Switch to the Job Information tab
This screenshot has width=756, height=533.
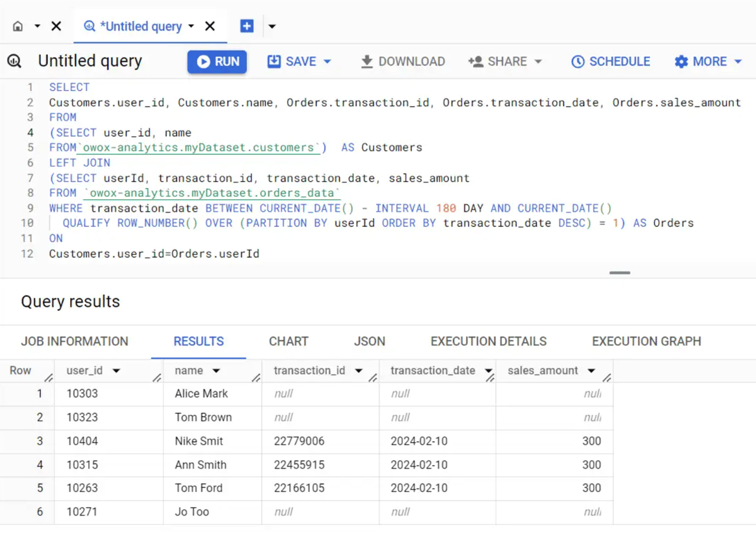point(75,341)
